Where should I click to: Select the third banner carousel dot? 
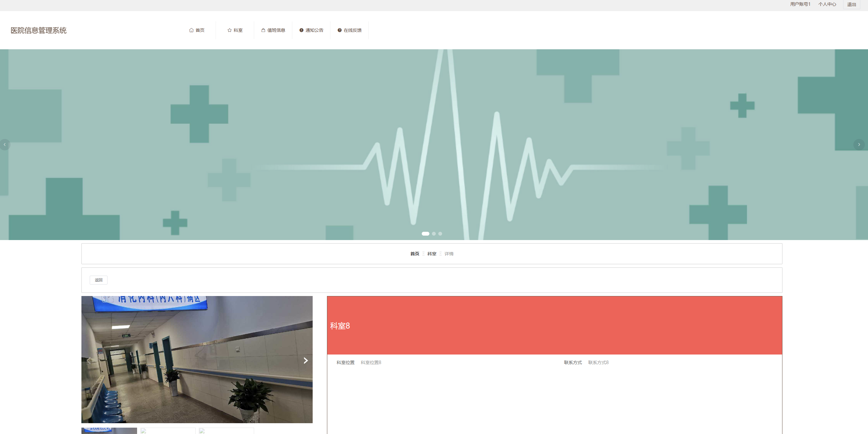coord(440,234)
